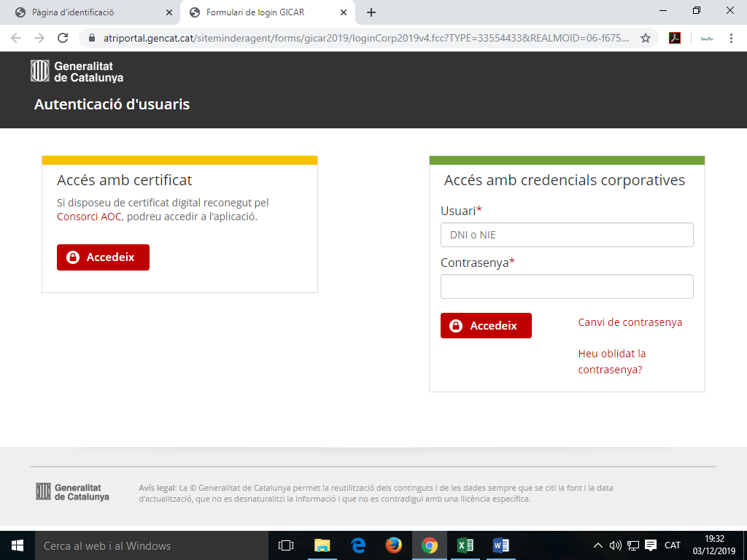Viewport: 747px width, 560px height.
Task: Open Microsoft Edge from taskbar
Action: point(358,545)
